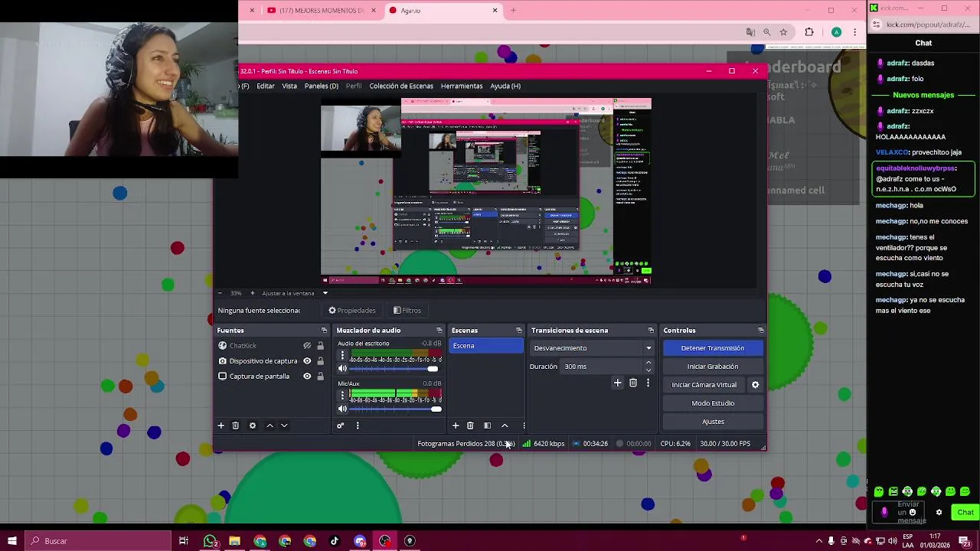The image size is (980, 551).
Task: Toggle lock on Captura de pantalla
Action: (320, 377)
